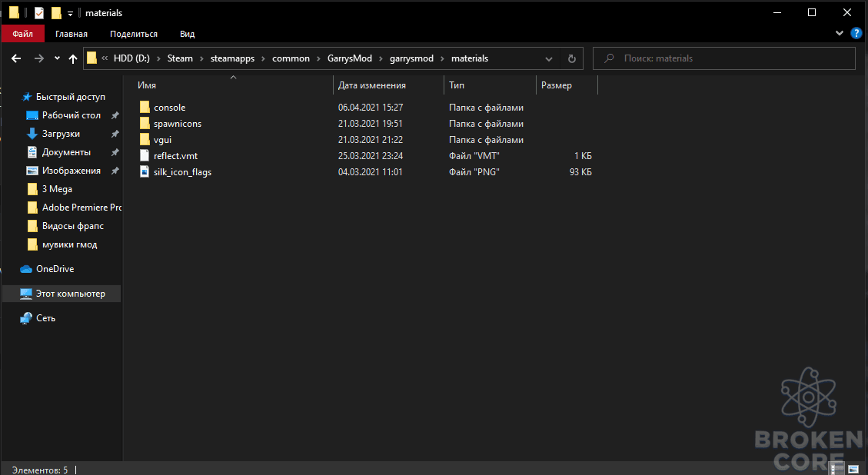Navigate to common in the address path
Screen dimensions: 868x475
[291, 58]
